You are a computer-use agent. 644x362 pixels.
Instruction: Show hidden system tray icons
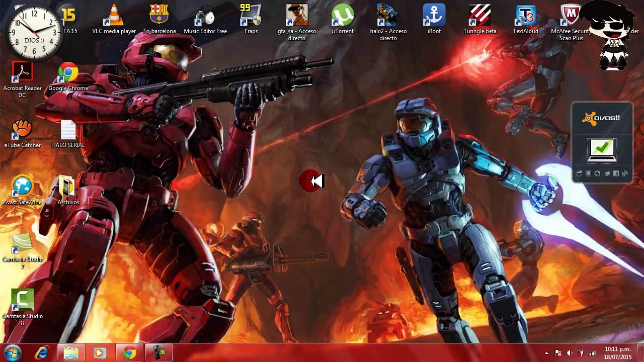[x=546, y=353]
